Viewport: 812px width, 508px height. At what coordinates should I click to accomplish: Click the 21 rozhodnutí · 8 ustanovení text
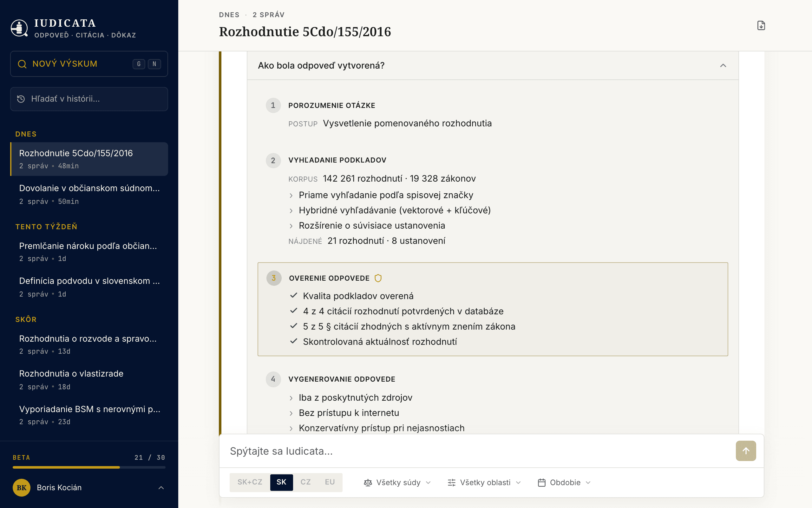(x=387, y=241)
